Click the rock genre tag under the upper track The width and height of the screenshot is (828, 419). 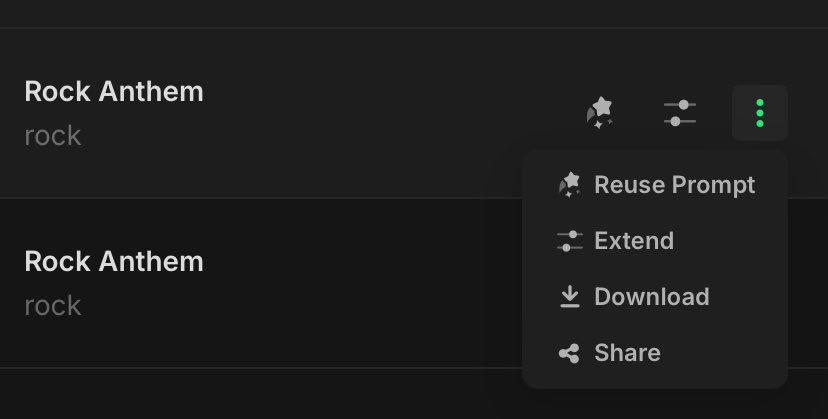pos(53,136)
